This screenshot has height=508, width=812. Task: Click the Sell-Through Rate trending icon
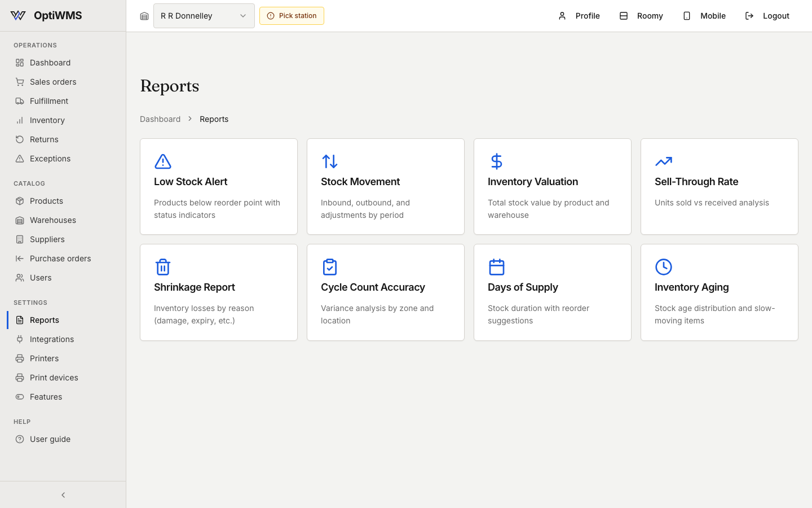(x=664, y=161)
